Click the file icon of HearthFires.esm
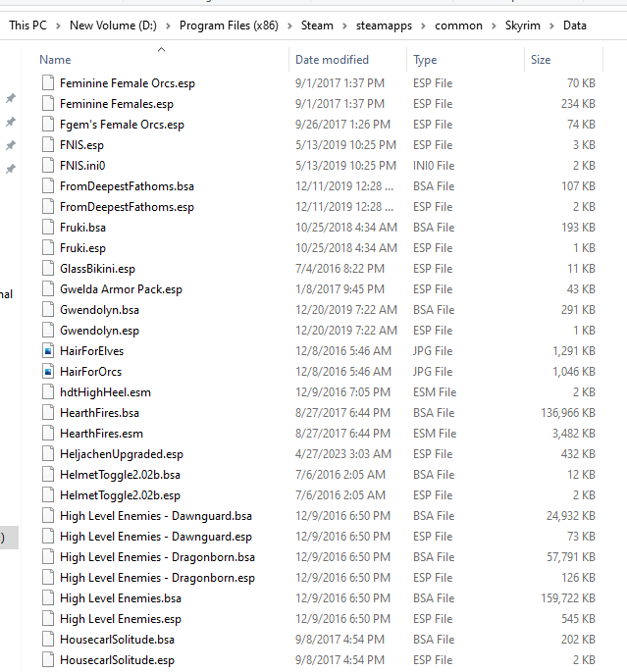Viewport: 627px width, 672px height. pos(48,434)
